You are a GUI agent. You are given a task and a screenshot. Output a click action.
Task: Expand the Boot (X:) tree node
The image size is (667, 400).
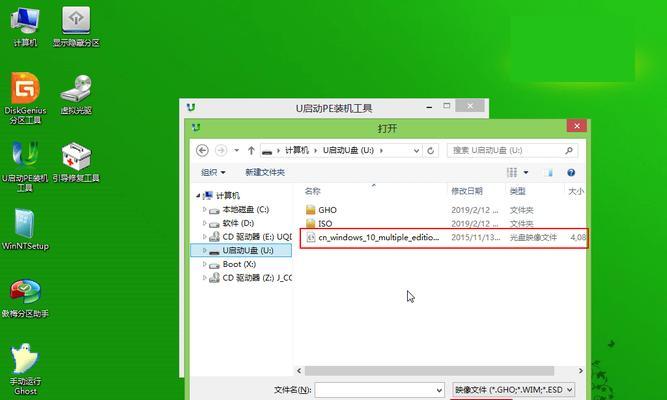[x=204, y=264]
